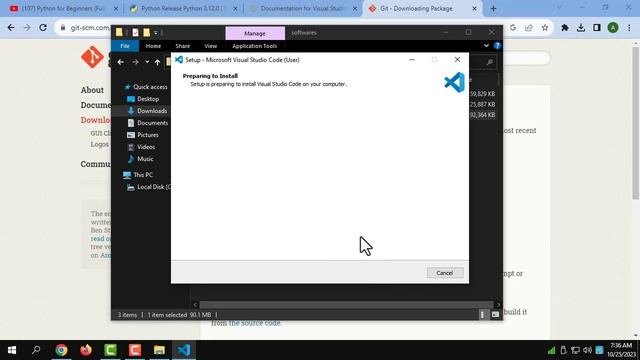Open the Chrome tab search dropdown
This screenshot has height=360, width=640.
[559, 8]
